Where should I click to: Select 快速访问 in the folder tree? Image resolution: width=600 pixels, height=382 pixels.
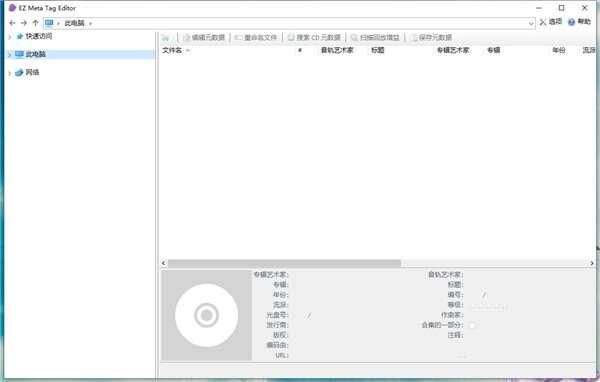coord(39,36)
